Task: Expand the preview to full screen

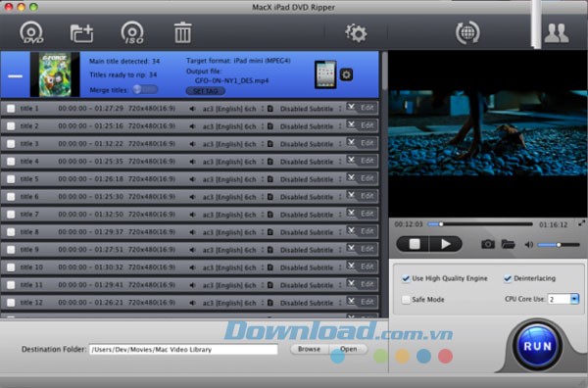Action: click(x=581, y=223)
